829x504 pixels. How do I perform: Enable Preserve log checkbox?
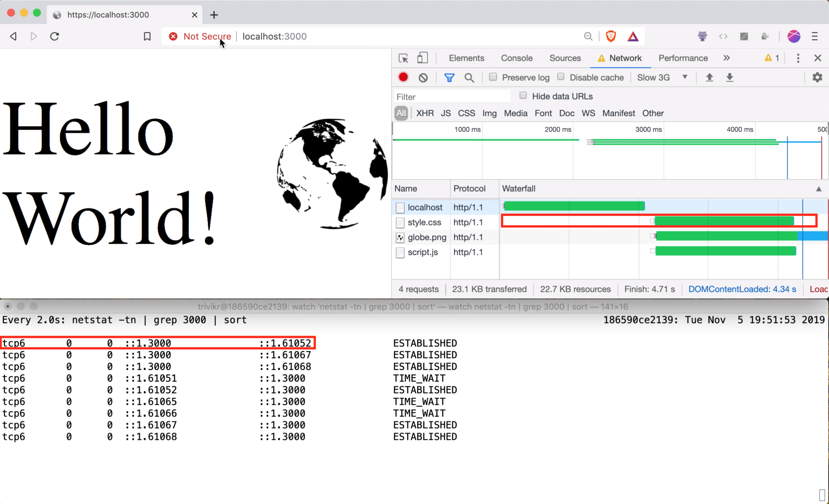pyautogui.click(x=493, y=77)
